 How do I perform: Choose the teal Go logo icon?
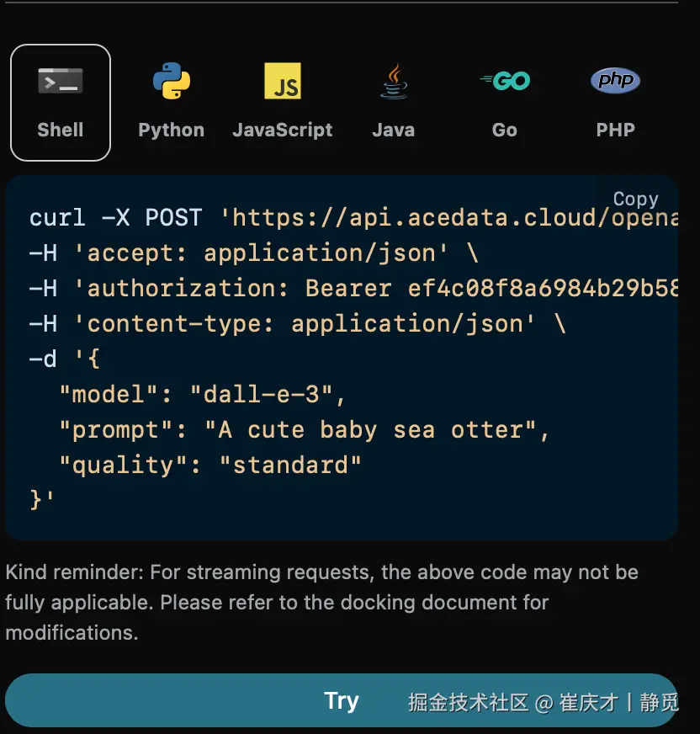point(505,81)
